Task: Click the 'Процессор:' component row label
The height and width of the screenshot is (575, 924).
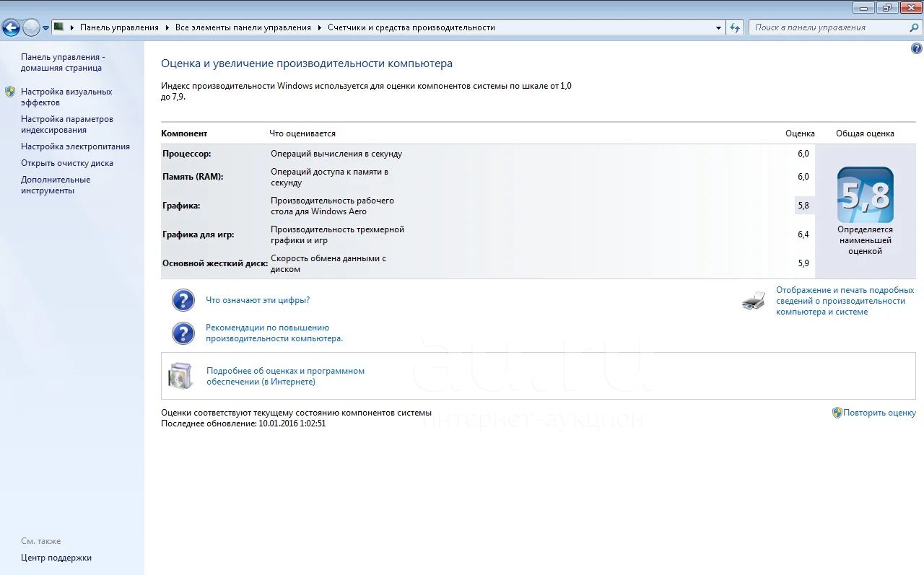Action: click(186, 154)
